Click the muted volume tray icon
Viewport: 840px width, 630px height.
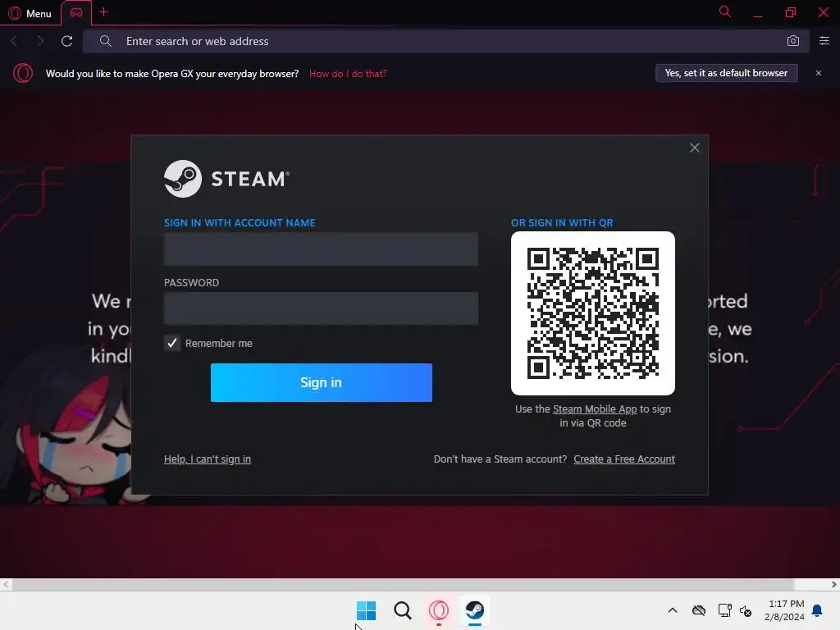tap(746, 610)
